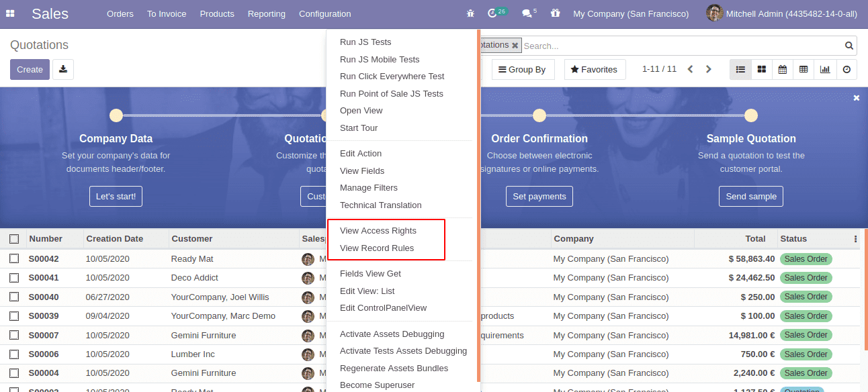The image size is (868, 392).
Task: Go to previous page arrow
Action: point(690,69)
